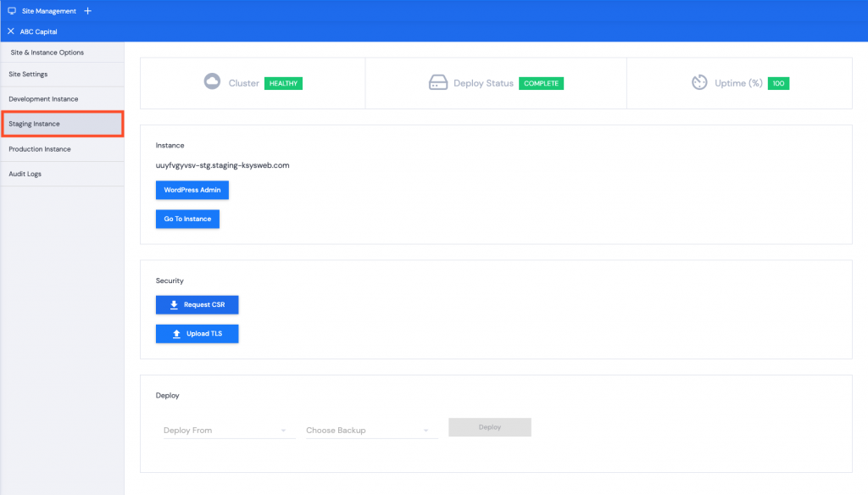
Task: Click the Deploy section heading
Action: click(167, 395)
